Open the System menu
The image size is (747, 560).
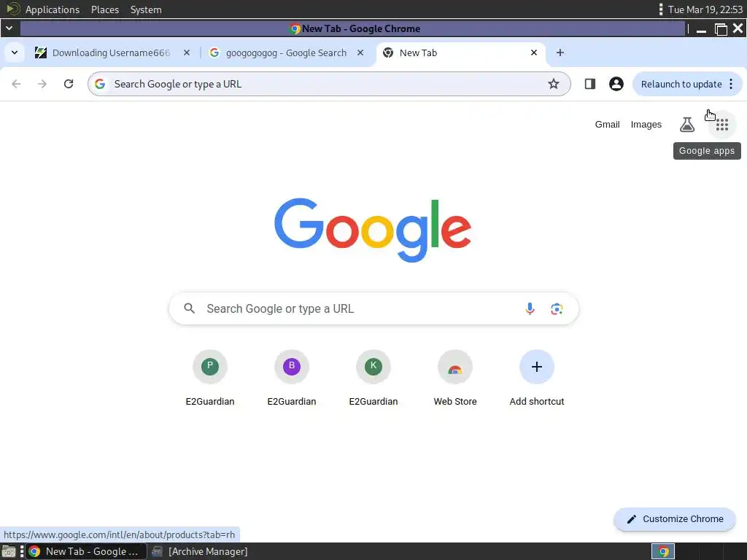click(x=146, y=9)
